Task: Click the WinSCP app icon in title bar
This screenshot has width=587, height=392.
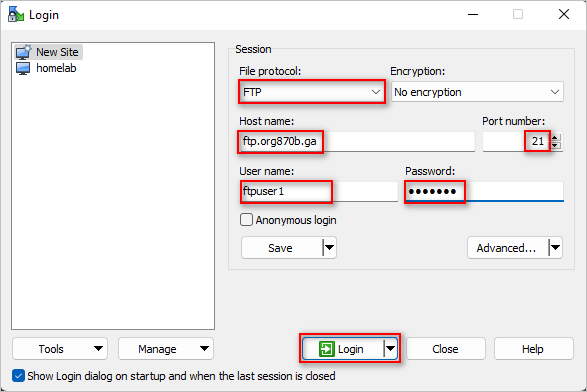Action: coord(16,14)
